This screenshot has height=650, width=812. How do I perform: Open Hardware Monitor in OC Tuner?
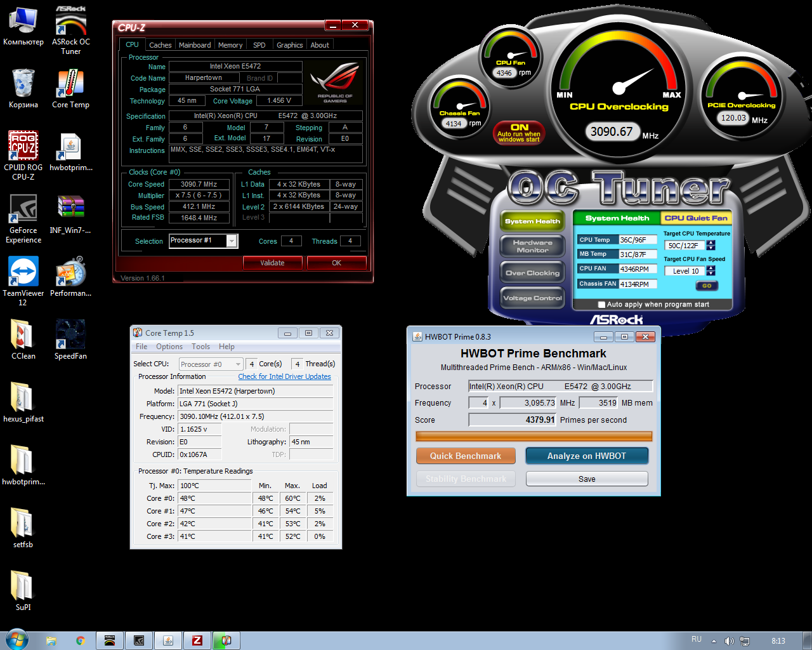(532, 246)
